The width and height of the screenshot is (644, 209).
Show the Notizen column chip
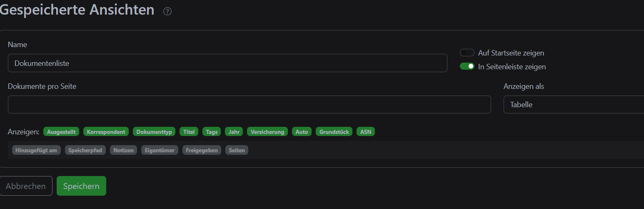coord(124,150)
